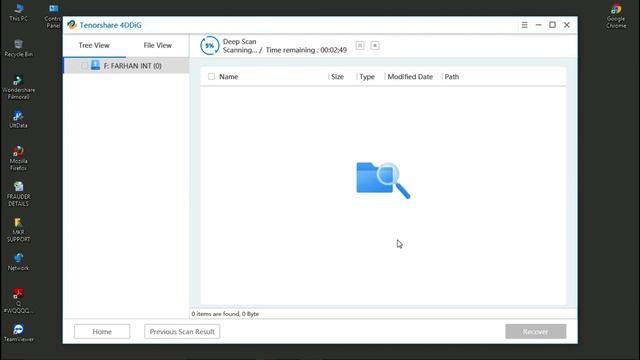Select the F: FARHAN INT (0) tree row
The image size is (640, 360).
[126, 66]
